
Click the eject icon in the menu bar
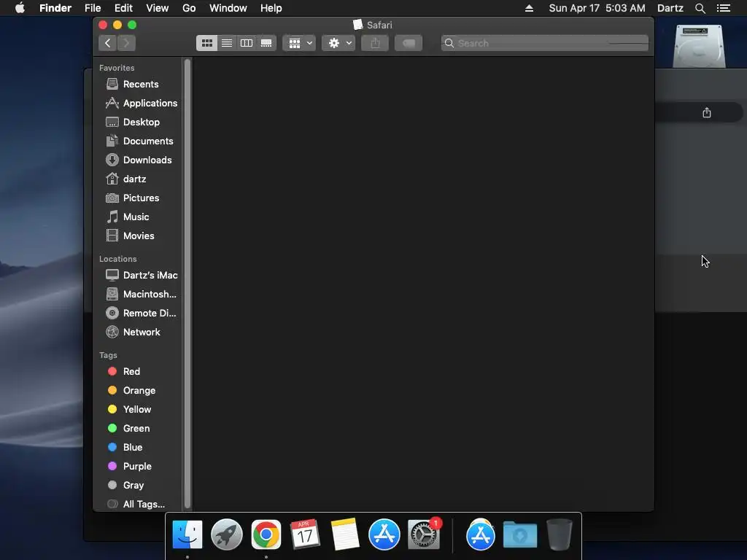pos(529,8)
